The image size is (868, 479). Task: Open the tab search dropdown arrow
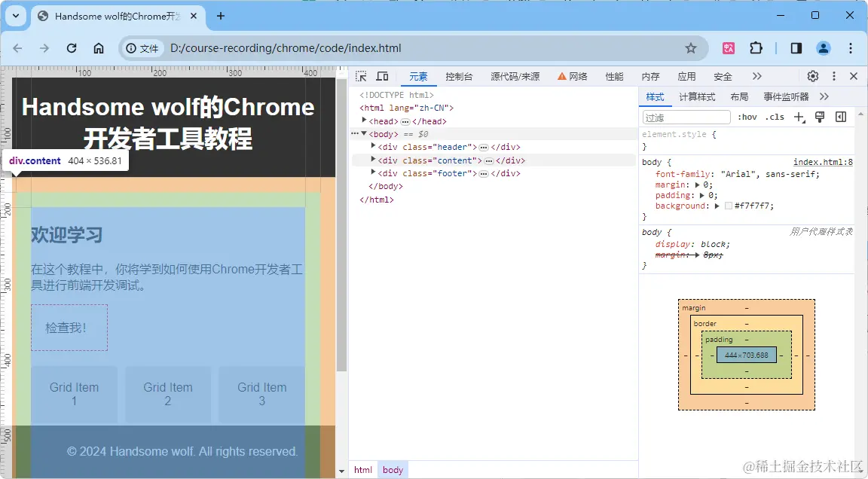click(16, 16)
